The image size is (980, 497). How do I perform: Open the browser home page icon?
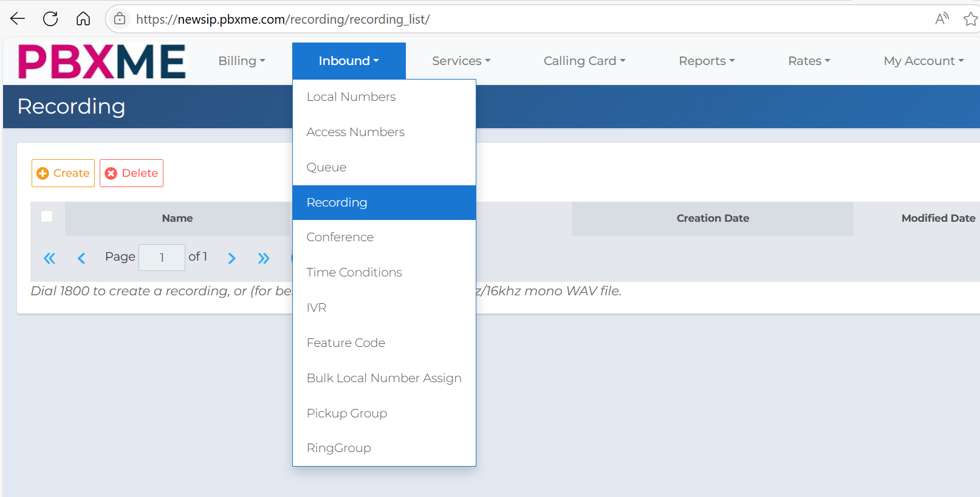pyautogui.click(x=83, y=19)
